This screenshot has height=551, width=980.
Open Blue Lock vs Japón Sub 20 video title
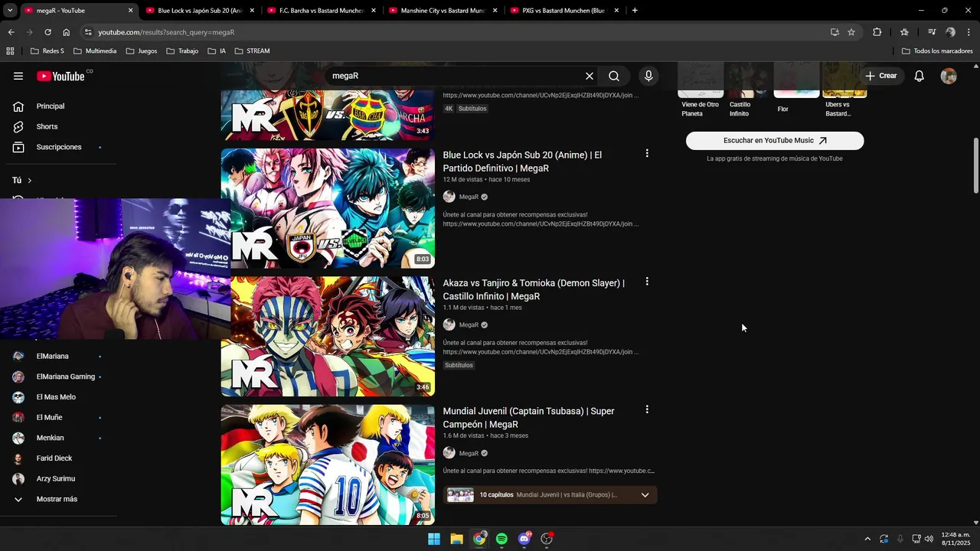(522, 161)
